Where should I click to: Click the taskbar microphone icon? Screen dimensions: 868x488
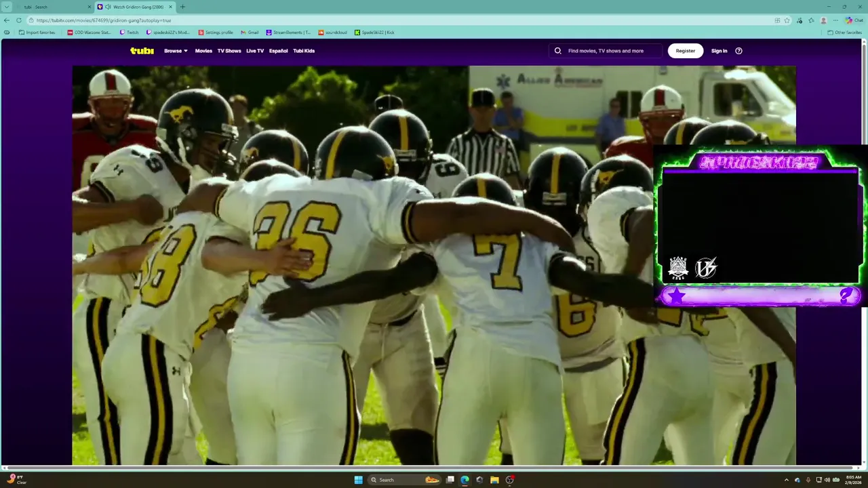(x=808, y=480)
